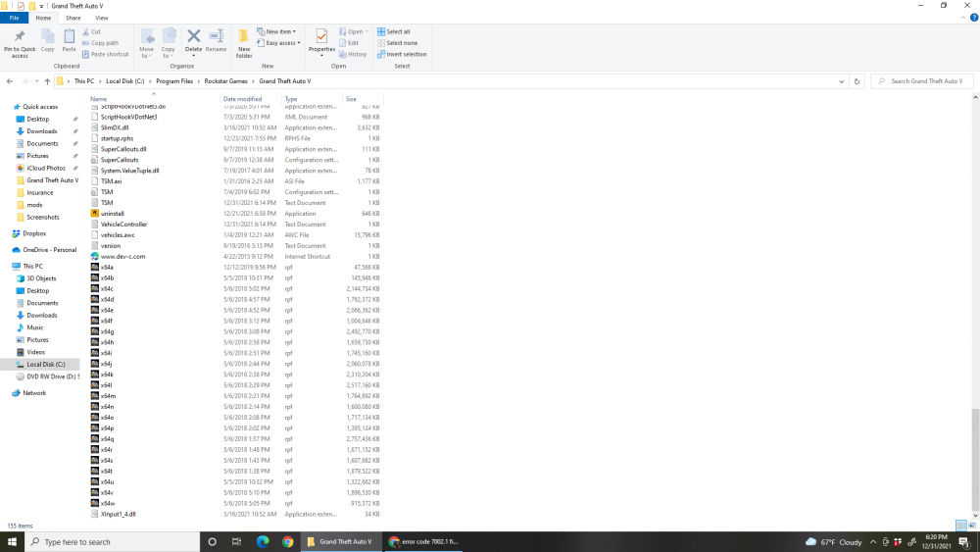Show hidden system tray icons
The width and height of the screenshot is (980, 552).
point(873,542)
